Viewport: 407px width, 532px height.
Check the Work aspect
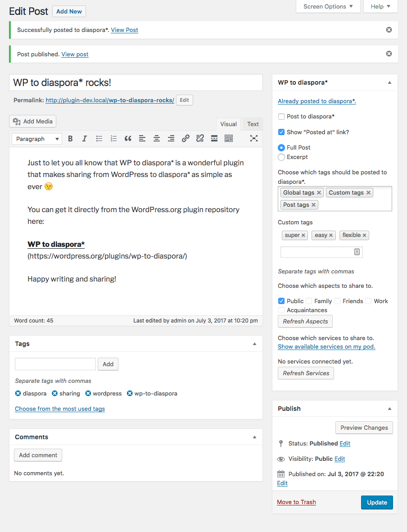point(368,301)
